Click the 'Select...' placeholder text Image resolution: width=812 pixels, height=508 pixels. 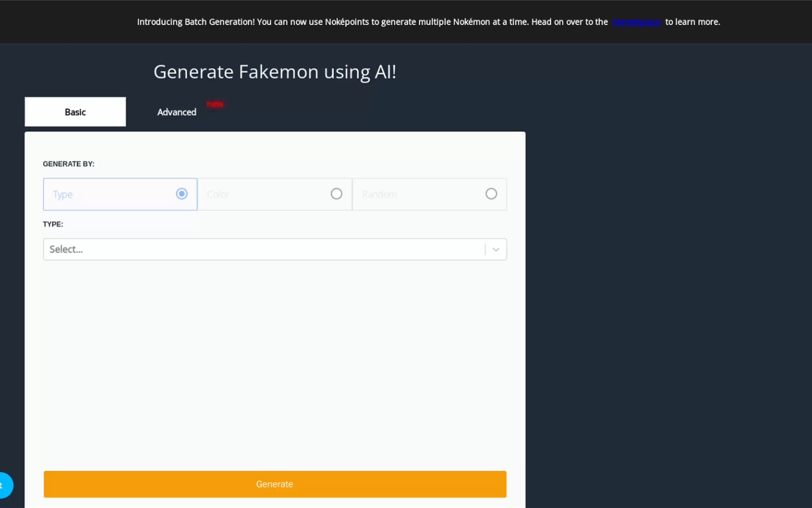pos(66,249)
